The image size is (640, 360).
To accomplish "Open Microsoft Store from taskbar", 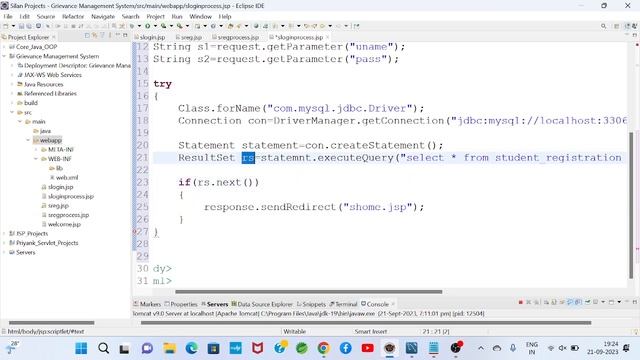I will pyautogui.click(x=213, y=348).
